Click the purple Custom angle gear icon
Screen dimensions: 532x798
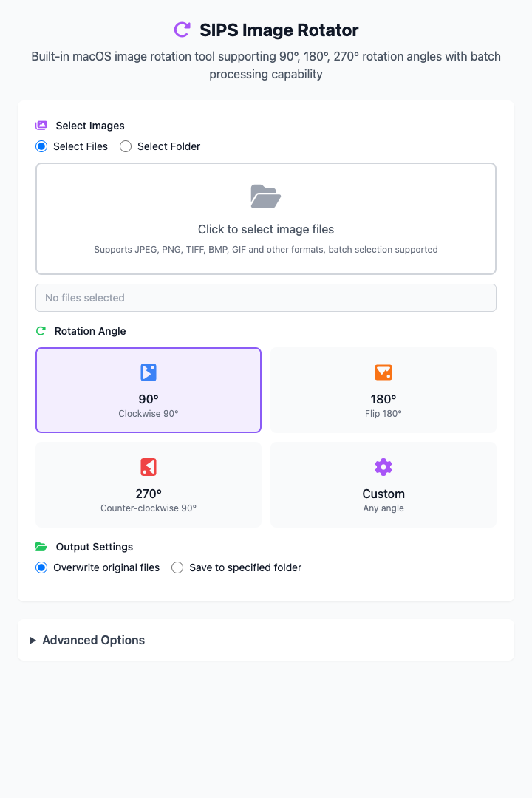(383, 467)
